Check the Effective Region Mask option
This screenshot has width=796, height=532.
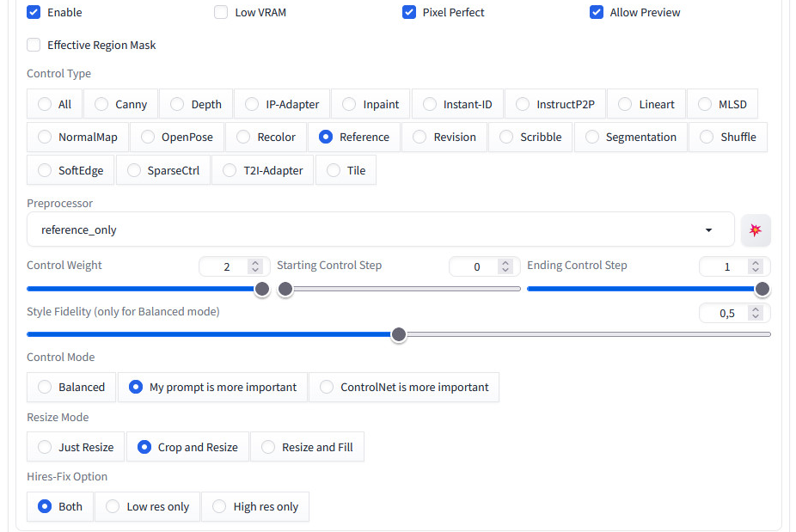pos(34,46)
